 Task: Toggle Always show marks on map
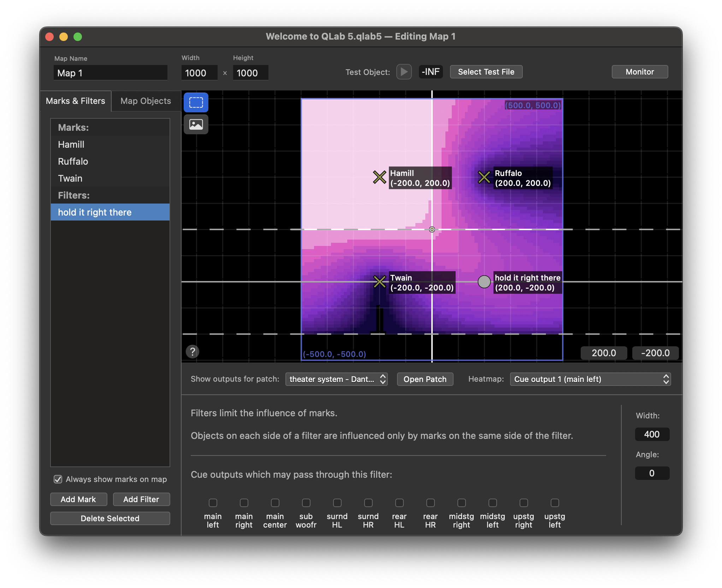coord(58,479)
